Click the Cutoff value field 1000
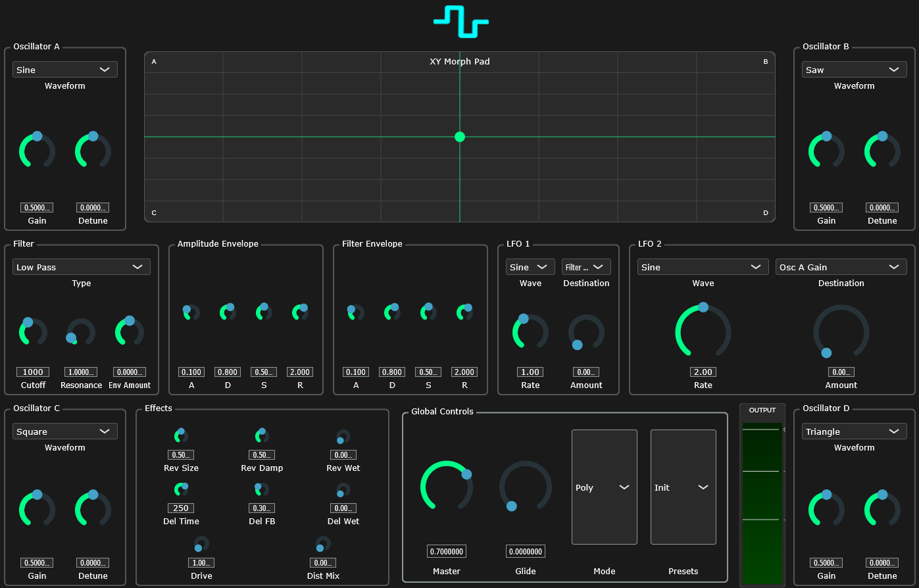Image resolution: width=919 pixels, height=588 pixels. click(33, 372)
